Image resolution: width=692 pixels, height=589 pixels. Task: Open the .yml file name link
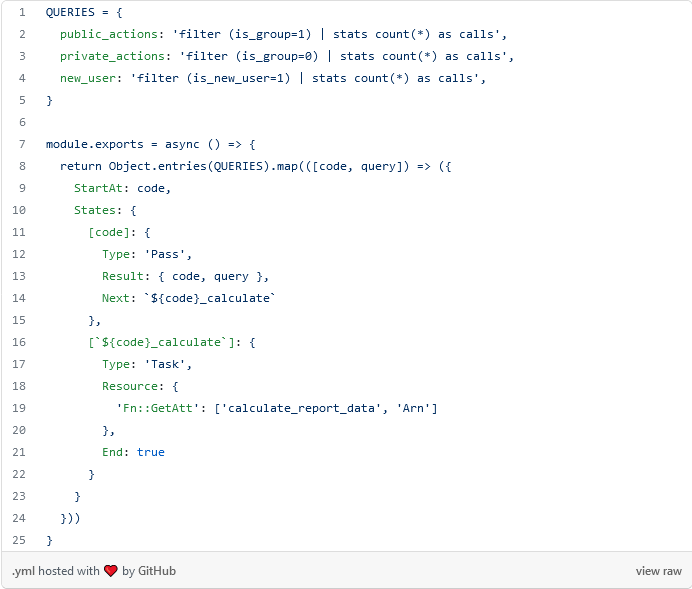tap(23, 571)
